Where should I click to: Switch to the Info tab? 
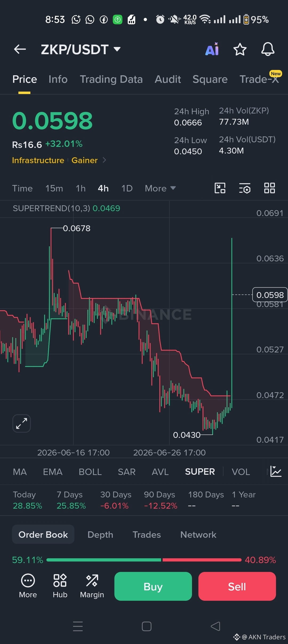click(58, 79)
